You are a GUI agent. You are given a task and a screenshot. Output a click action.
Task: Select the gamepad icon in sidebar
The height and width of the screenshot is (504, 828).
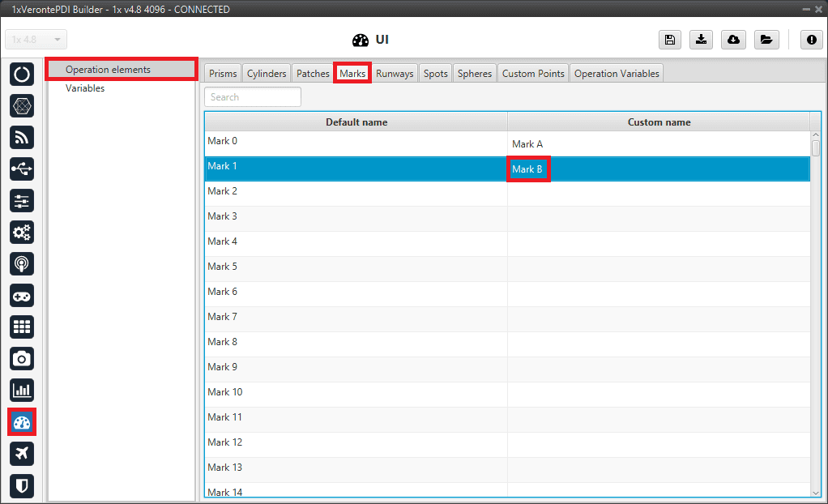coord(22,295)
